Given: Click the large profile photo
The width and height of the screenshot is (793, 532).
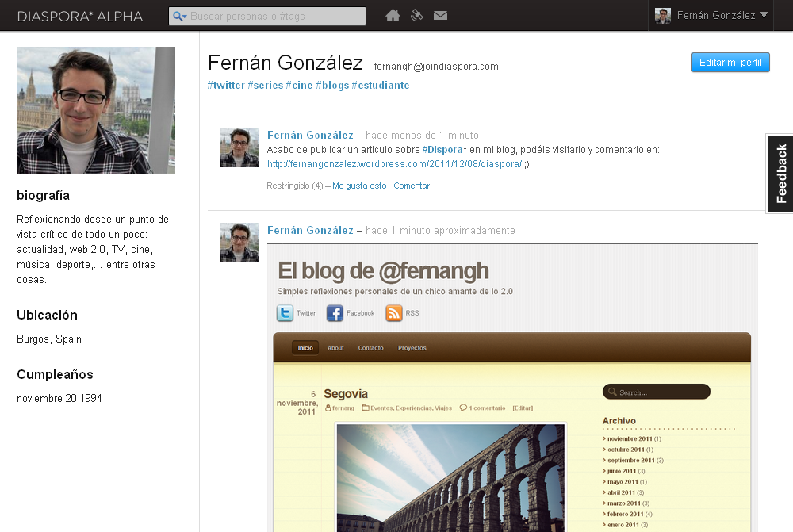Looking at the screenshot, I should click(x=96, y=110).
